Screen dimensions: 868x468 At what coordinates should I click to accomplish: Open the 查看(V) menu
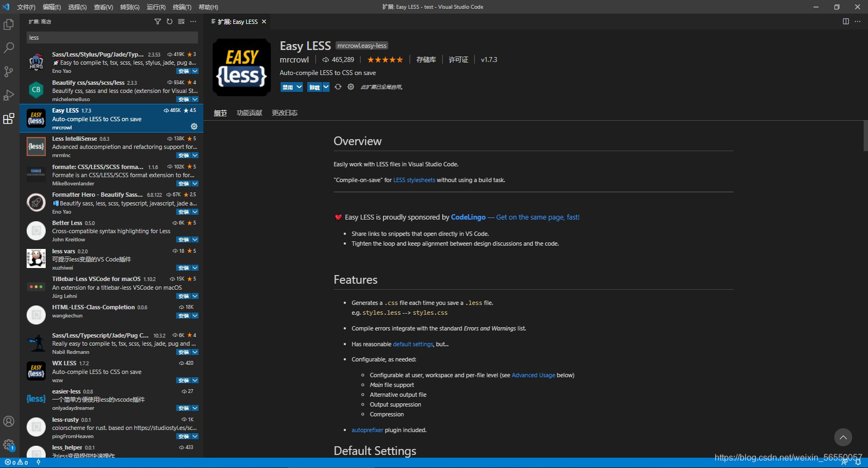pos(103,7)
